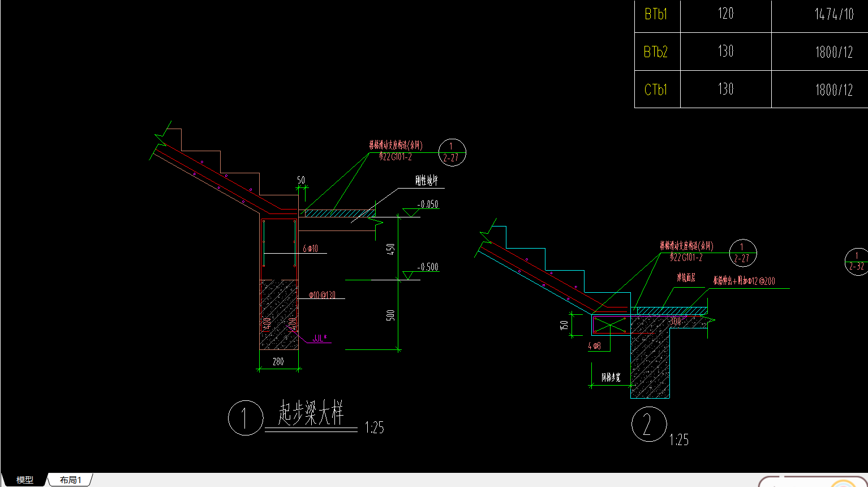Click the 130 value in BTb2 row
Viewport: 868px width, 487px height.
point(725,52)
